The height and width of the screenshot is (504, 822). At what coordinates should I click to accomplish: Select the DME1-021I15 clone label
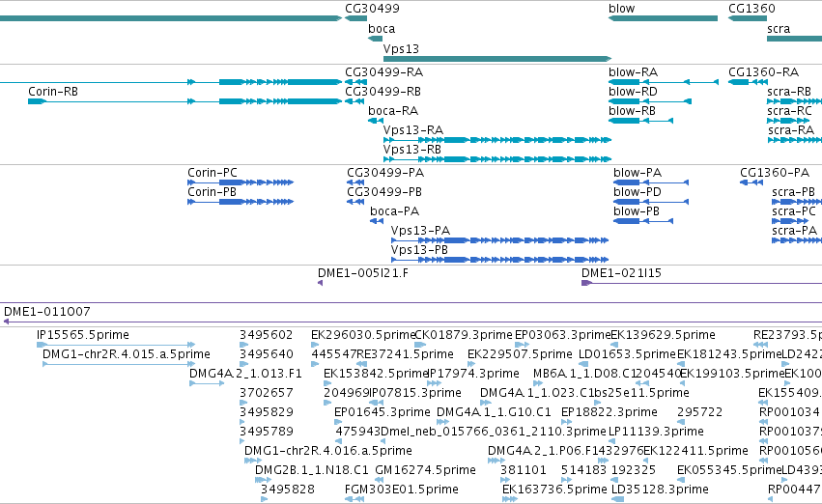(x=621, y=273)
